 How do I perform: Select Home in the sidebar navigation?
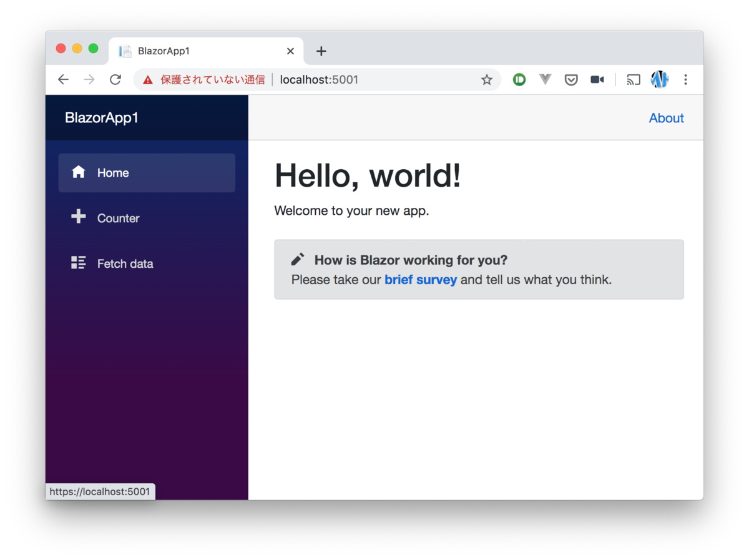coord(147,173)
